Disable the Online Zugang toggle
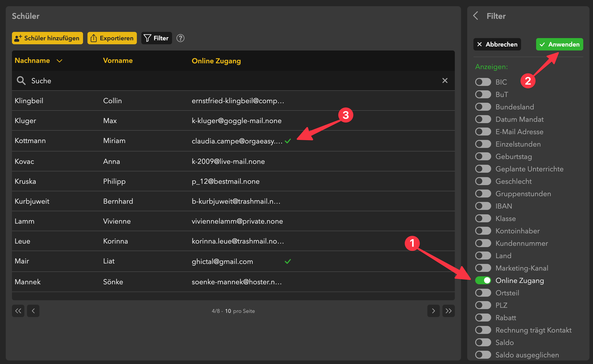The width and height of the screenshot is (593, 364). coord(483,281)
